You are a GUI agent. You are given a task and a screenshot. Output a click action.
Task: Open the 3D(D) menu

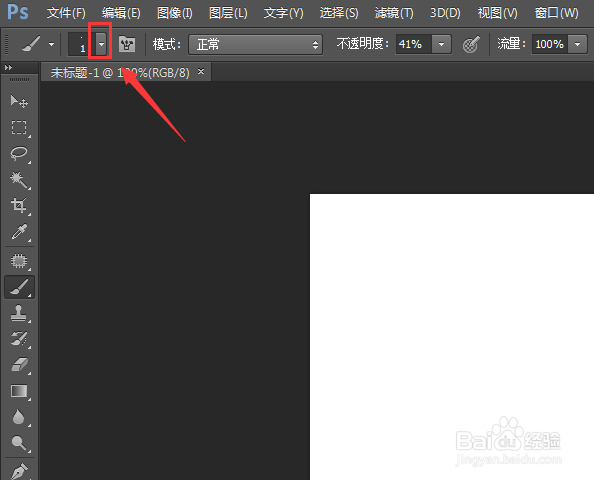click(x=445, y=13)
